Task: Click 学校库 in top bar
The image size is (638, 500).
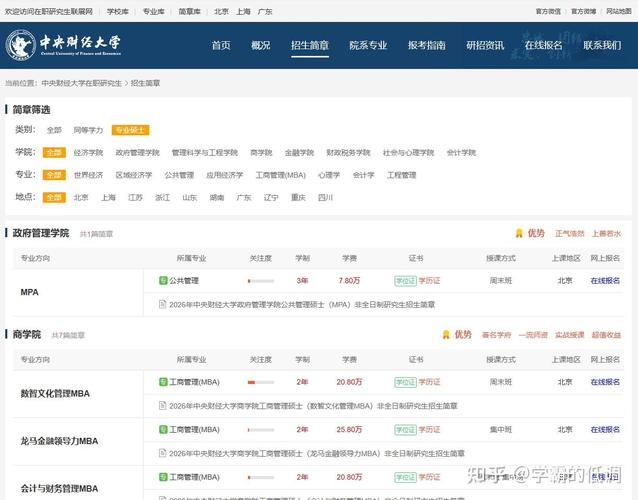Action: (118, 11)
